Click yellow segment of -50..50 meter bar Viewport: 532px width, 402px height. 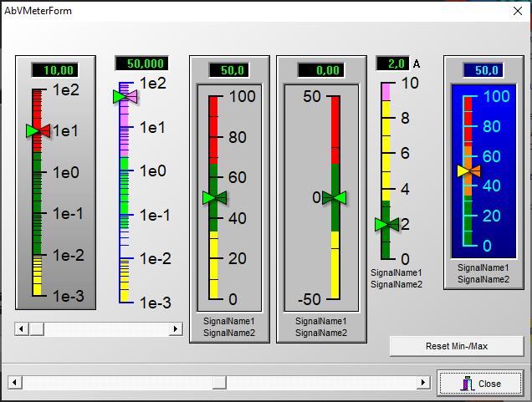click(335, 265)
